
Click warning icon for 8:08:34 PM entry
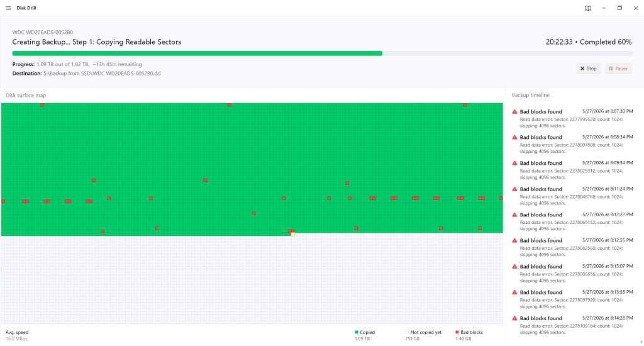point(514,137)
